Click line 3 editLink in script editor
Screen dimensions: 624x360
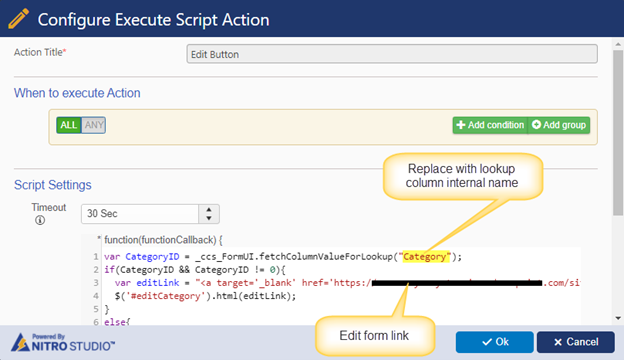158,283
